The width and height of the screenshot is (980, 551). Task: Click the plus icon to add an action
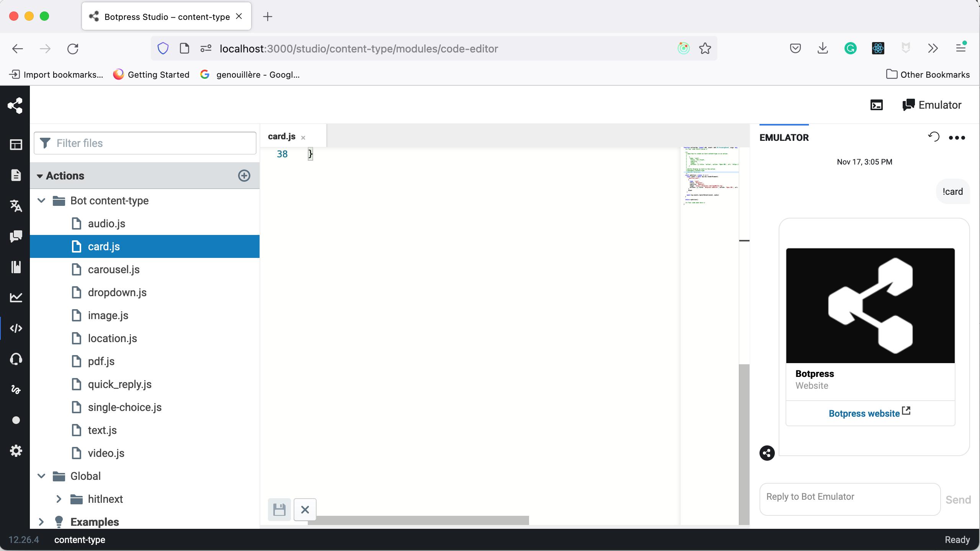(244, 176)
